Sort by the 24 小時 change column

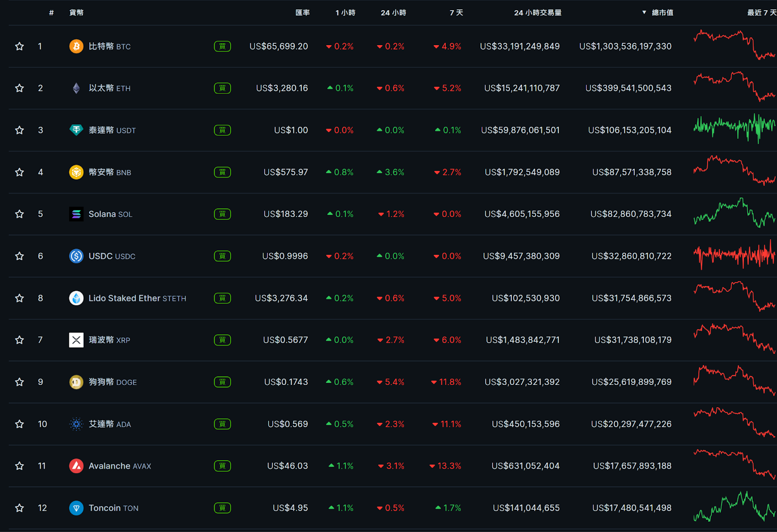coord(393,13)
